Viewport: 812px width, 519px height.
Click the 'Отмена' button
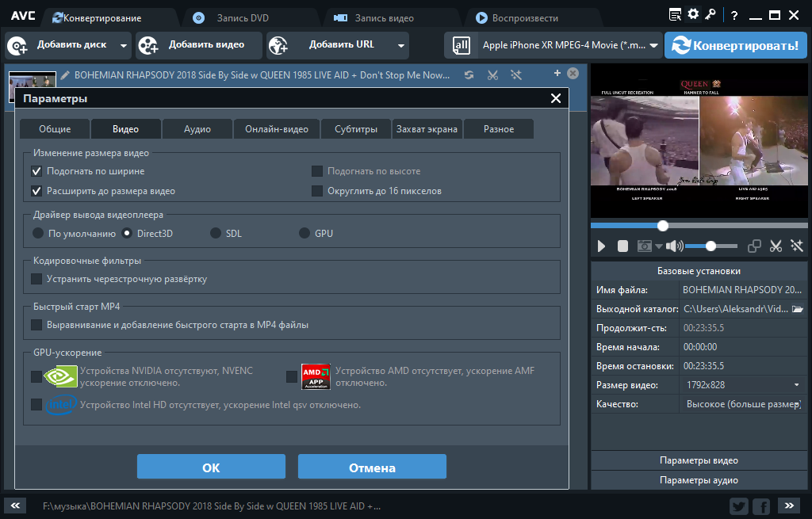point(373,467)
